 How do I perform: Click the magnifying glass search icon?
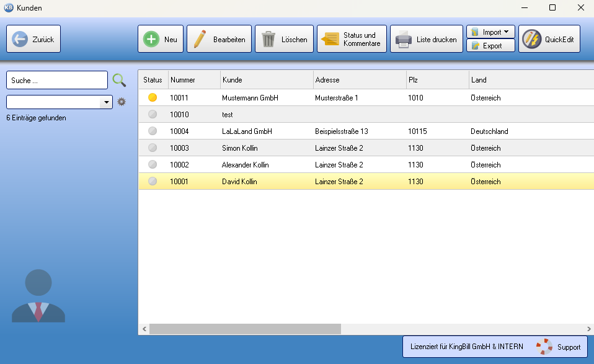click(x=119, y=80)
